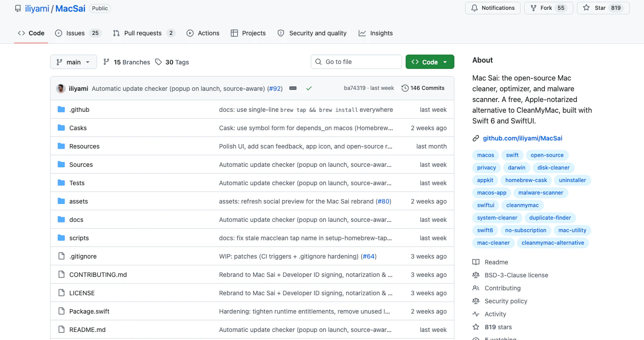The image size is (644, 340).
Task: Open README.md file
Action: [x=87, y=330]
